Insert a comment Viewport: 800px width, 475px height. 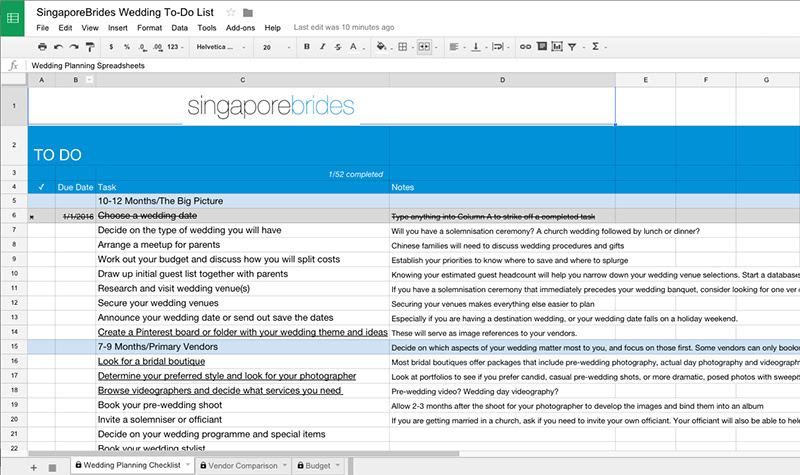(x=542, y=46)
